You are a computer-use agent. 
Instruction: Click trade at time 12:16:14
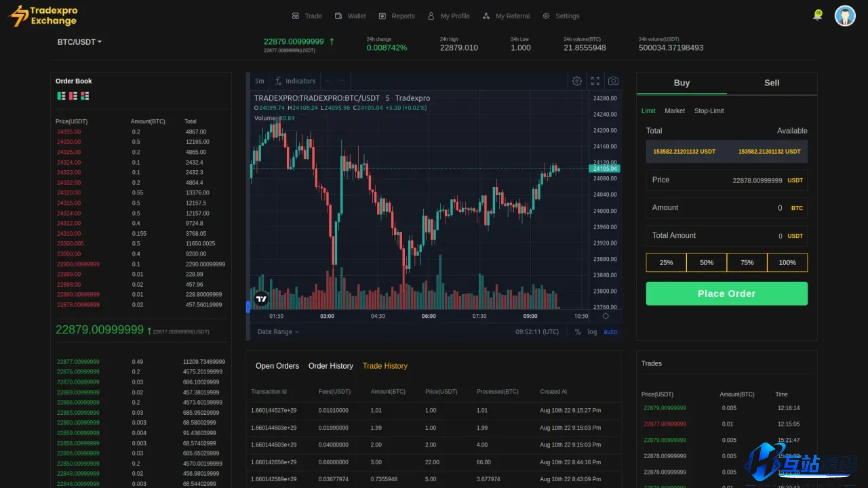point(726,408)
